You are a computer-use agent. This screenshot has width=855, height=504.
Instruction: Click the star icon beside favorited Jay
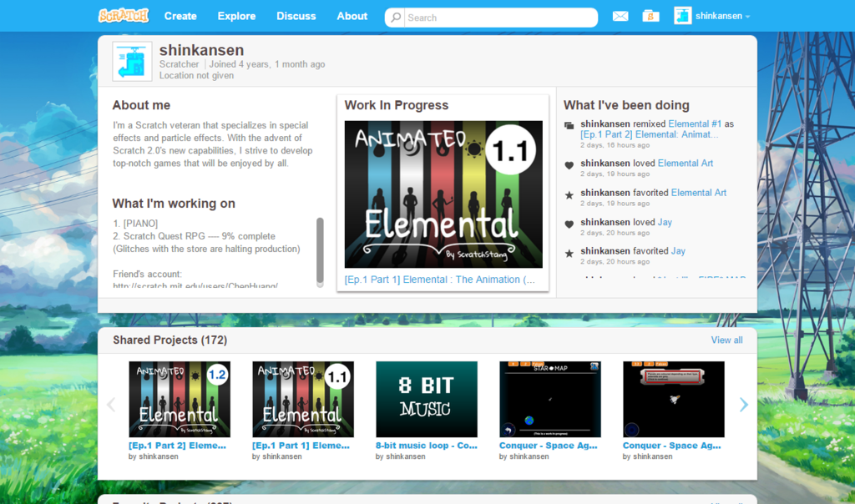(x=569, y=251)
